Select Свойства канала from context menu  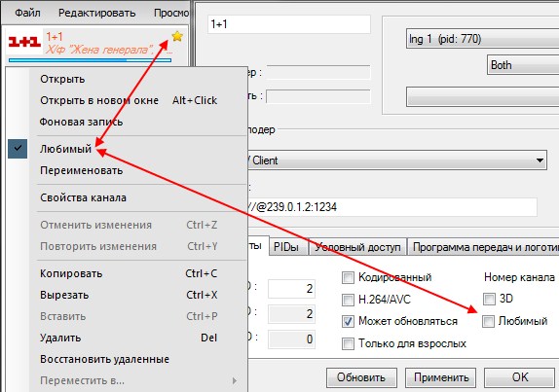[x=83, y=197]
